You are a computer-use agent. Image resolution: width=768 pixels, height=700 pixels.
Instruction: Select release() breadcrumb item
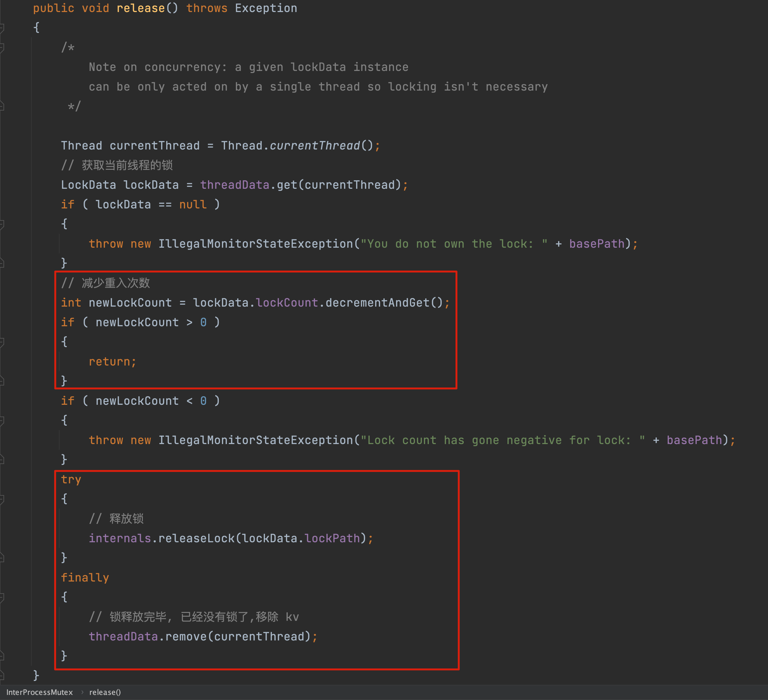click(x=105, y=692)
